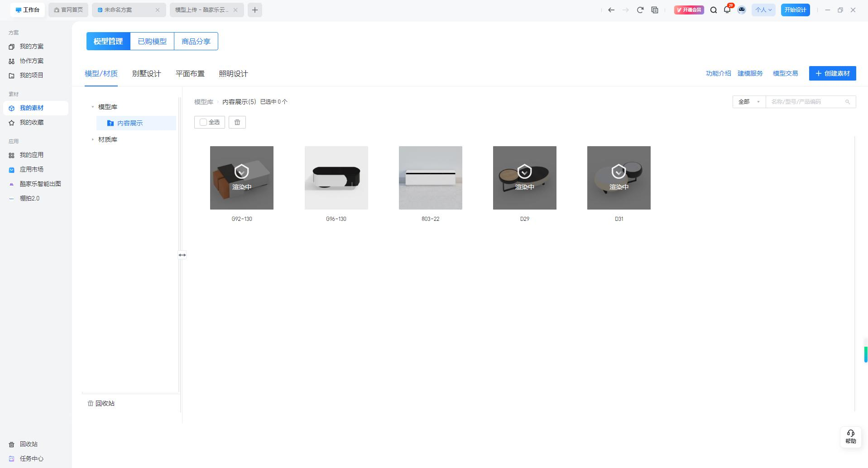Open 帮助 headset help button
868x468 pixels.
(851, 437)
